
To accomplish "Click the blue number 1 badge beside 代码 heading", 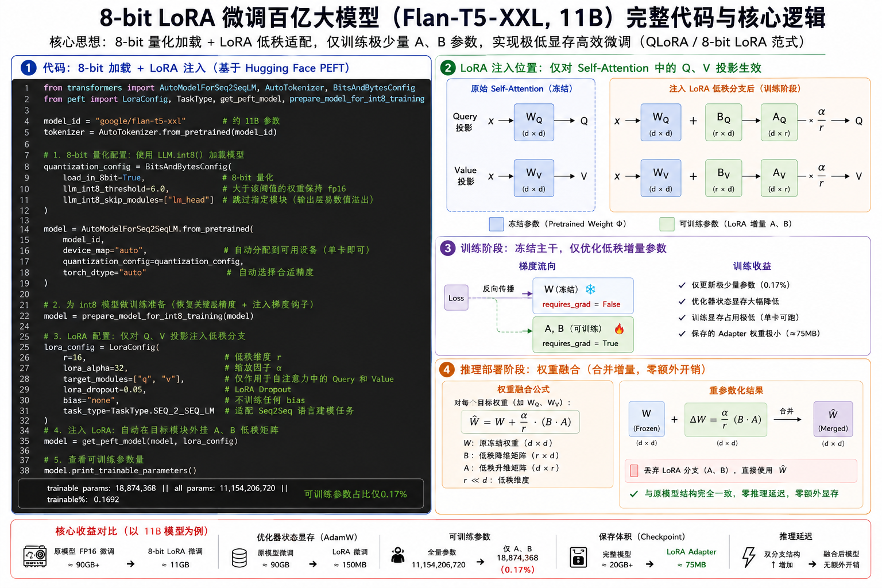I will tap(29, 68).
